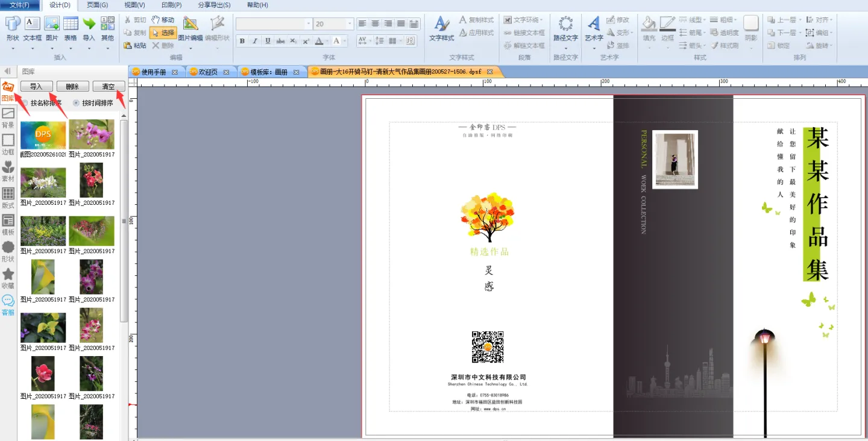Open the 帮助(H) ribbon tab
Screen dimensions: 868x441
coord(257,5)
